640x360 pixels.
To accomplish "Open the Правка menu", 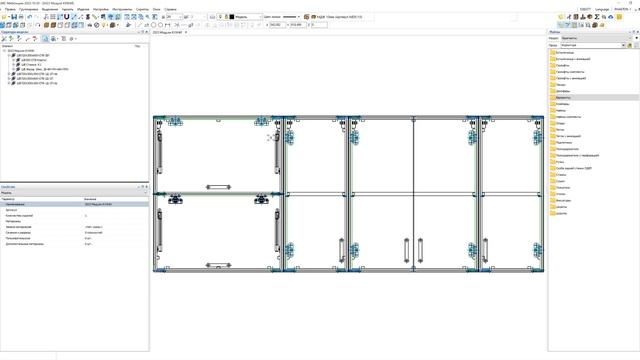I will (x=10, y=9).
